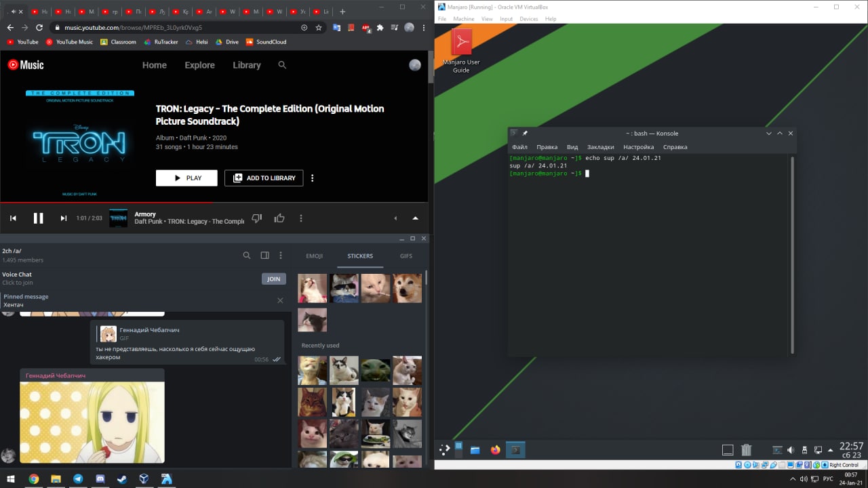Open the Konsole Настройка menu
Image resolution: width=868 pixels, height=488 pixels.
click(639, 147)
